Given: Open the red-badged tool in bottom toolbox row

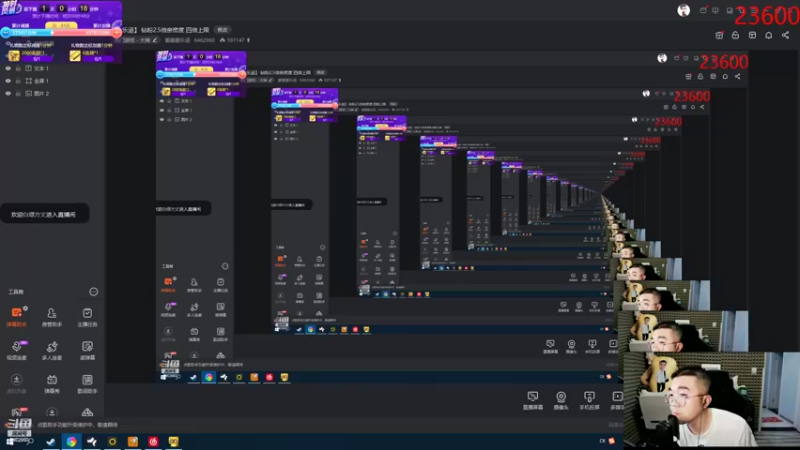Looking at the screenshot, I should (16, 412).
